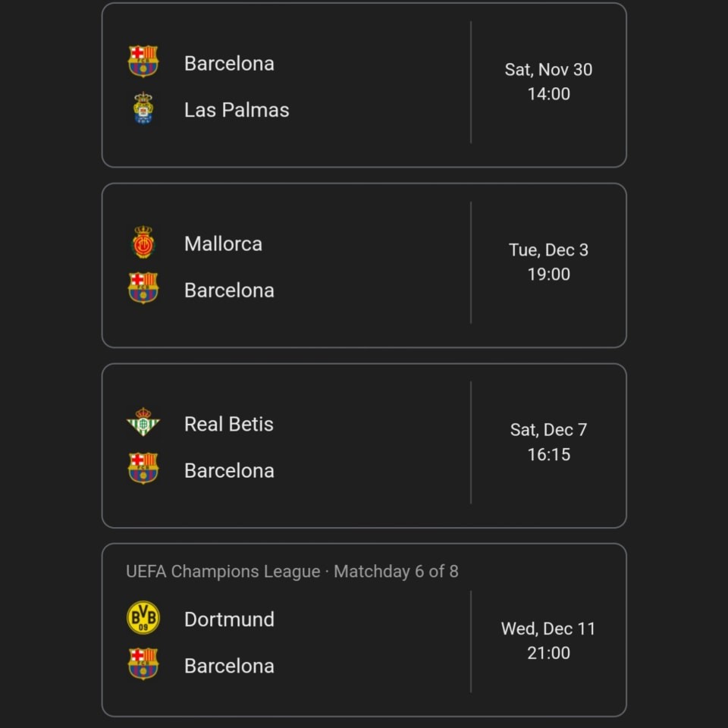Click Barcelona crest in Dortmund match
The width and height of the screenshot is (728, 728).
[x=143, y=664]
